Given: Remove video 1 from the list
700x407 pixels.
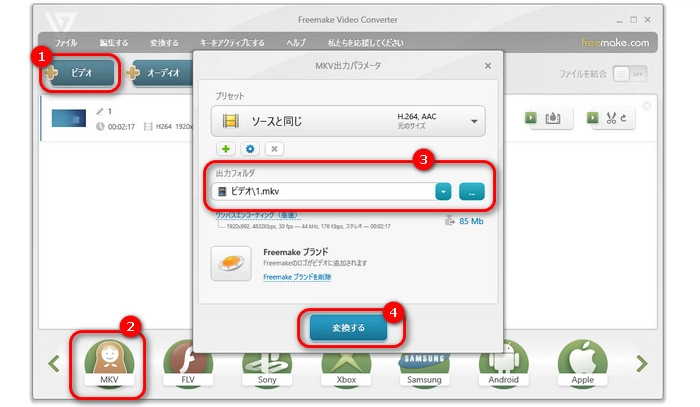Looking at the screenshot, I should pos(646,105).
